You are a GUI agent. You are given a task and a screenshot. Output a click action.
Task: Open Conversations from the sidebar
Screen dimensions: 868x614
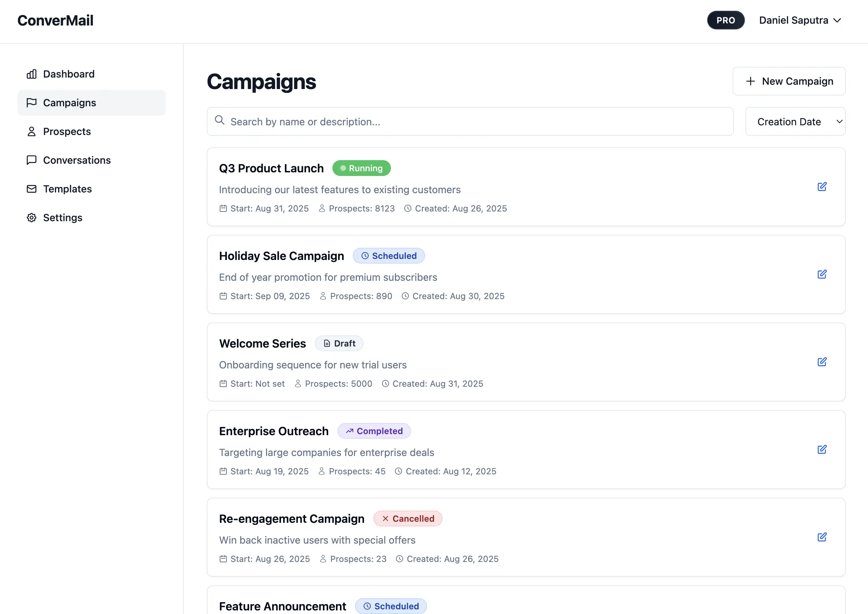click(x=77, y=160)
